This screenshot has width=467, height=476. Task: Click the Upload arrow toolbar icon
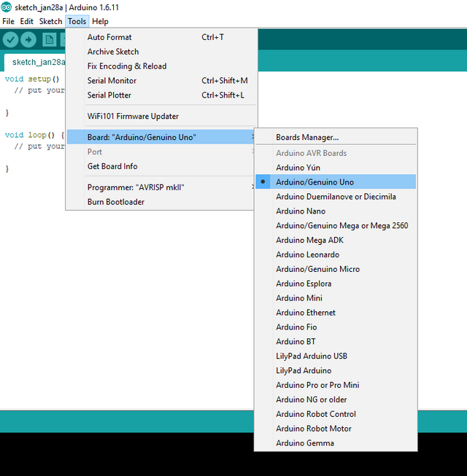(28, 39)
